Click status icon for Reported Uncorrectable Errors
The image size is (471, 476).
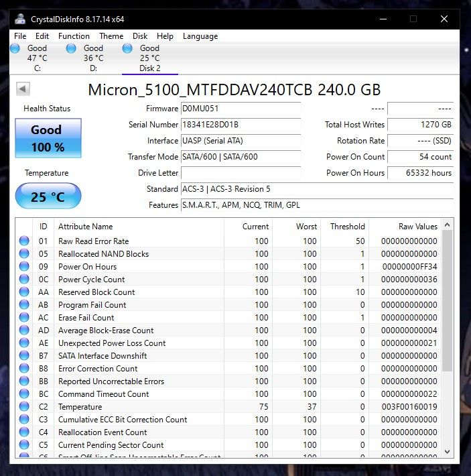[24, 381]
